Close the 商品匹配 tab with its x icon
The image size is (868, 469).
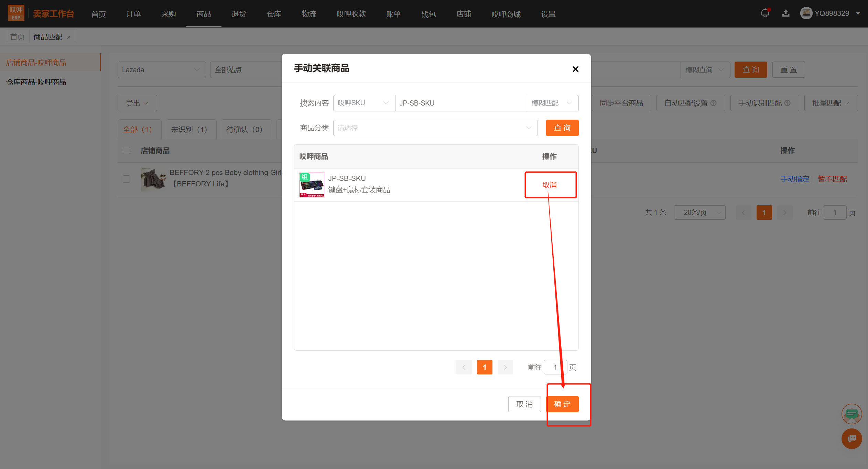point(69,37)
